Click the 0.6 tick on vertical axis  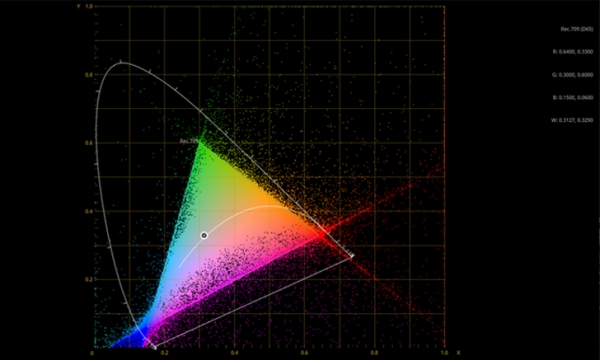(x=88, y=143)
